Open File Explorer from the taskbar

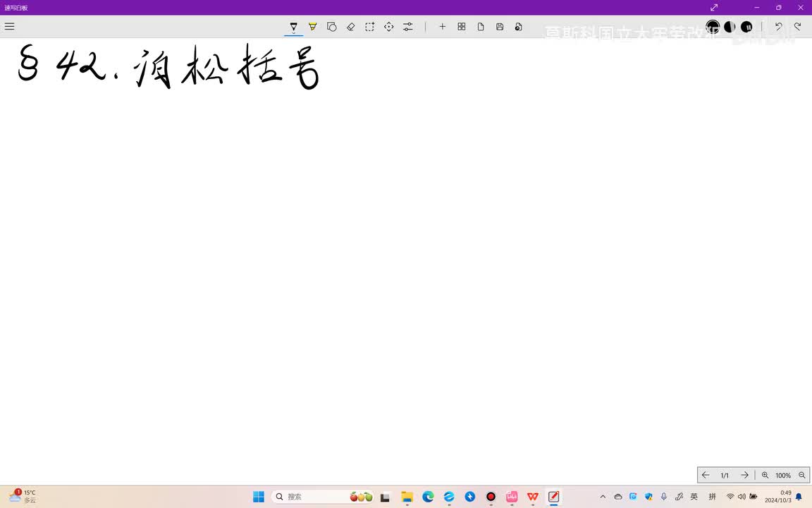[407, 497]
